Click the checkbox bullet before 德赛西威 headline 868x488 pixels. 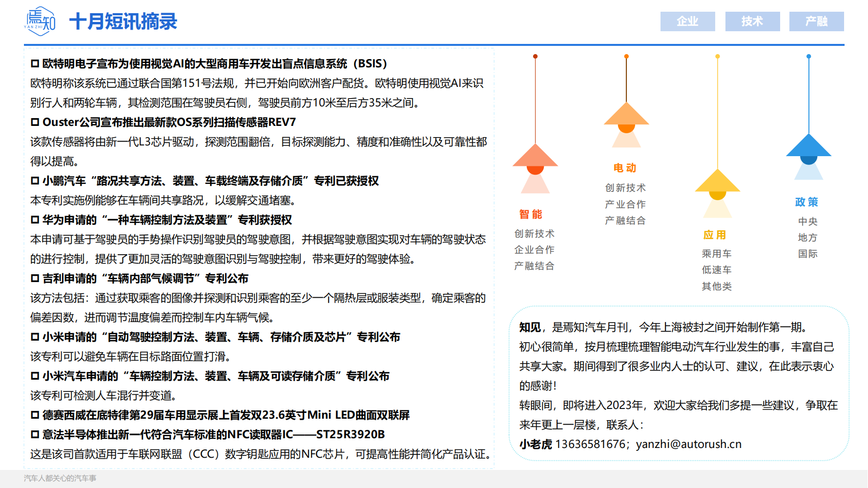point(35,415)
